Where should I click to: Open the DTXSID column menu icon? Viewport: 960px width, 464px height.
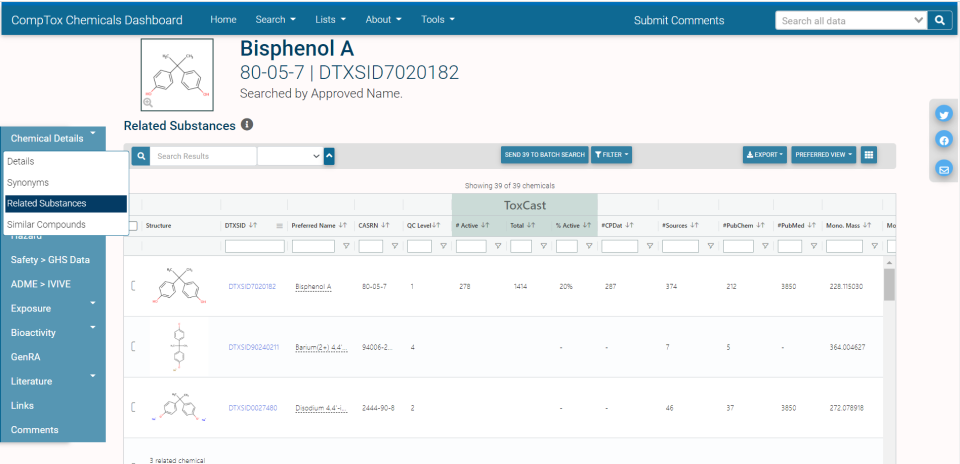(279, 226)
